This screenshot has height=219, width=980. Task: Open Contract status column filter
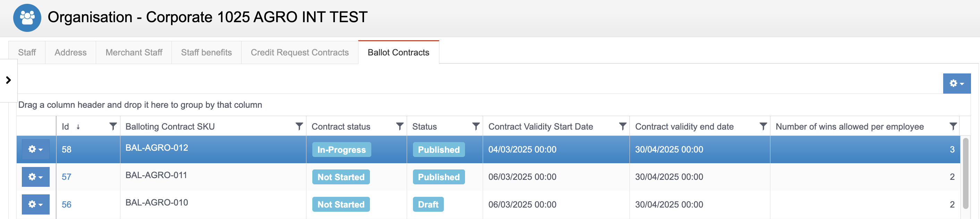coord(399,126)
